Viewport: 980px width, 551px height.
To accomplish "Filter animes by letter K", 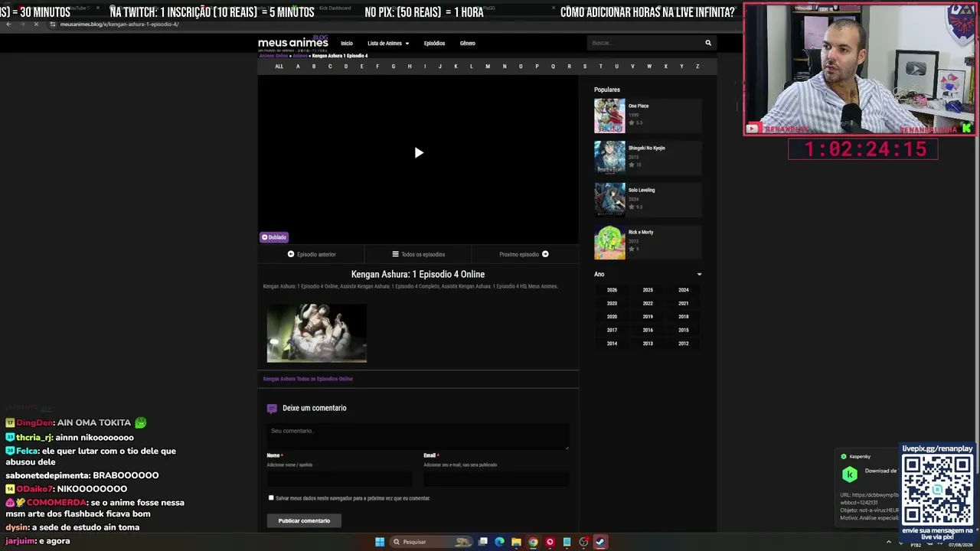I will (456, 67).
